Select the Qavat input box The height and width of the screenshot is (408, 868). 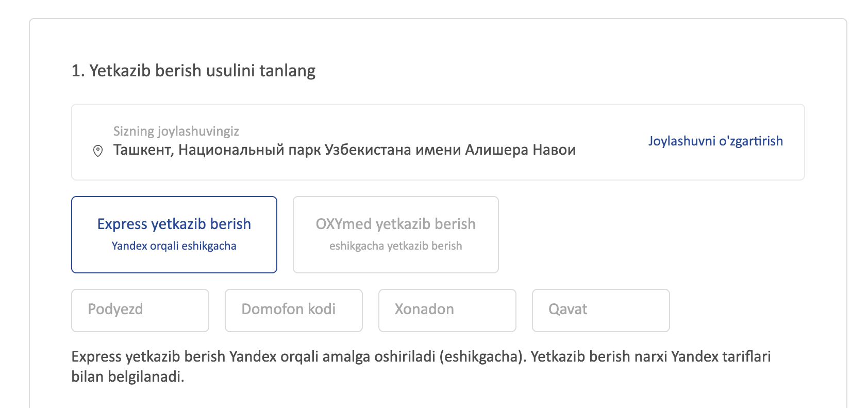(600, 310)
